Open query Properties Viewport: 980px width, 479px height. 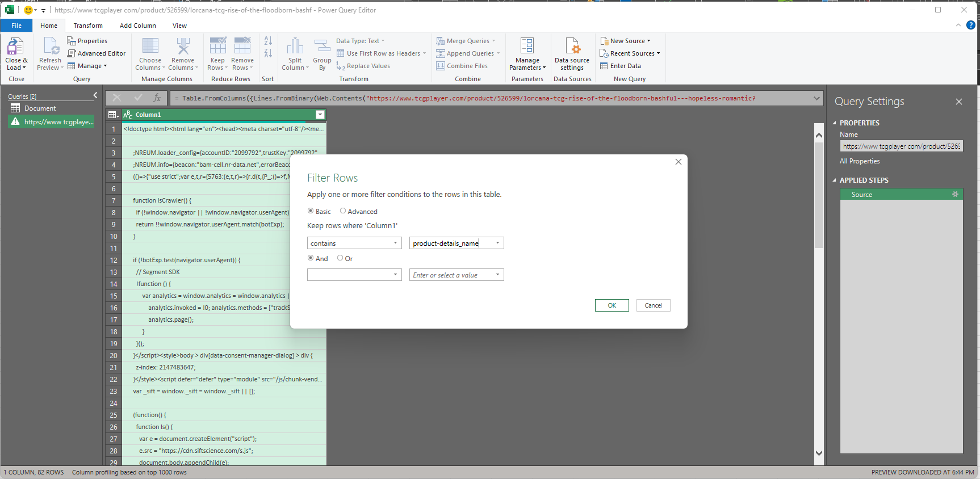click(x=87, y=41)
